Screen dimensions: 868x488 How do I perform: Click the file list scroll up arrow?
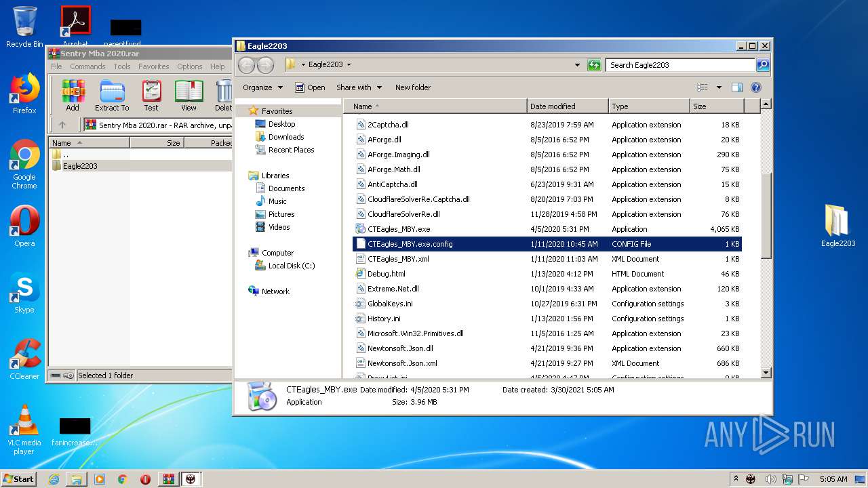(766, 104)
